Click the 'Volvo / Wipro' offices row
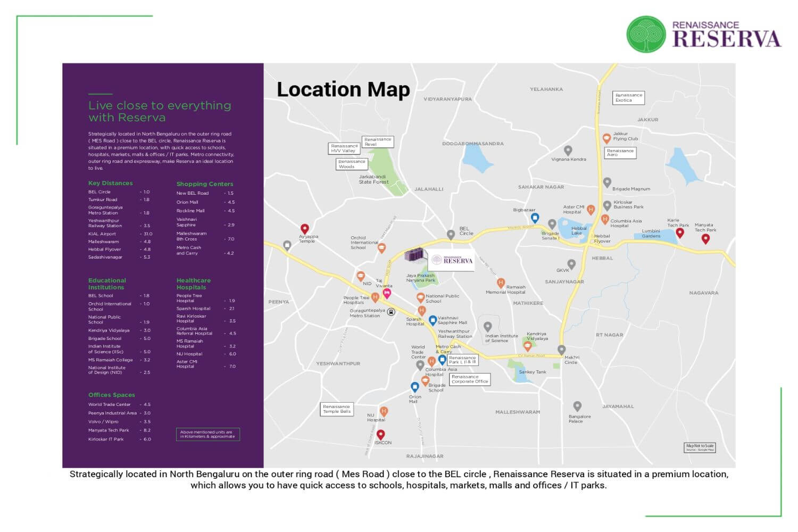Image resolution: width=798 pixels, height=532 pixels. [x=120, y=422]
